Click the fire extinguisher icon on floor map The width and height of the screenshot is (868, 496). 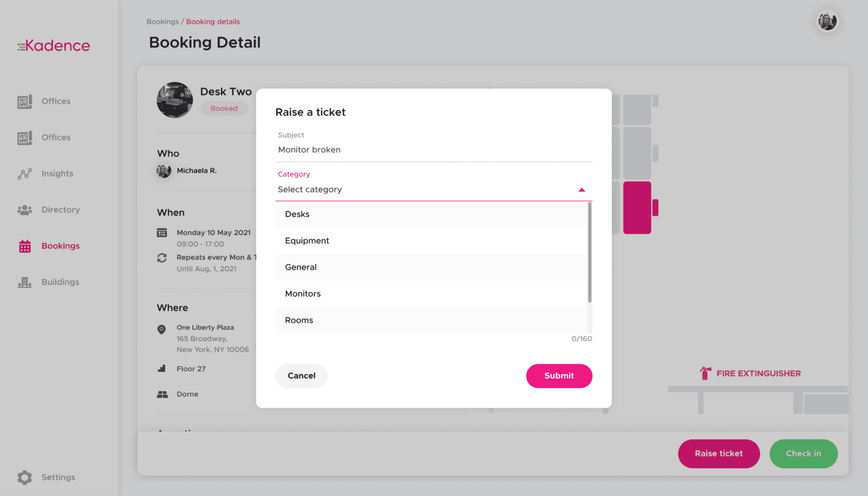pyautogui.click(x=705, y=373)
